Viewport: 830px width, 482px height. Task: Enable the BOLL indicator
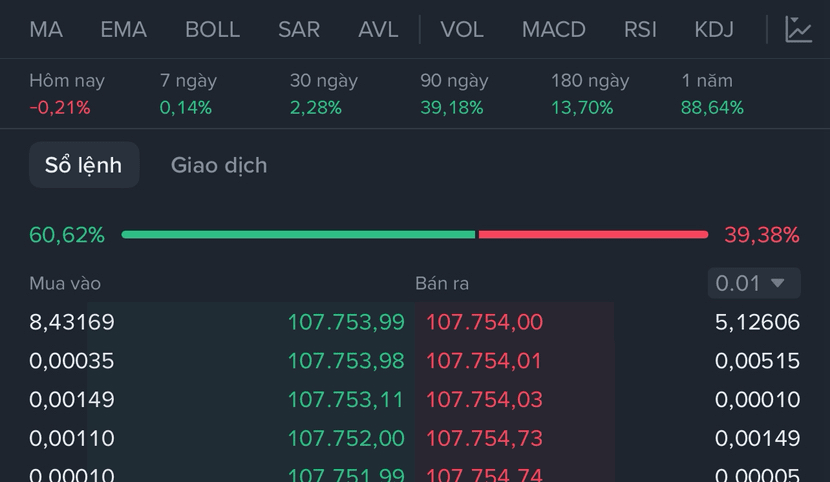click(212, 30)
